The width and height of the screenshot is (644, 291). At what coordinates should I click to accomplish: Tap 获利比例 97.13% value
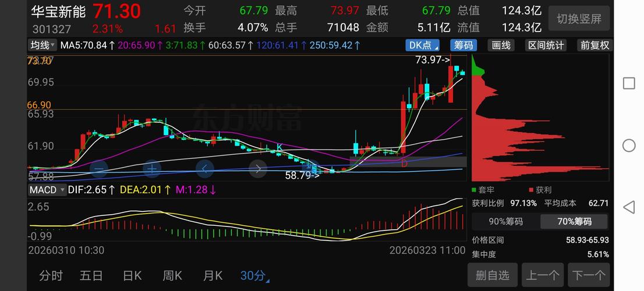coord(523,203)
